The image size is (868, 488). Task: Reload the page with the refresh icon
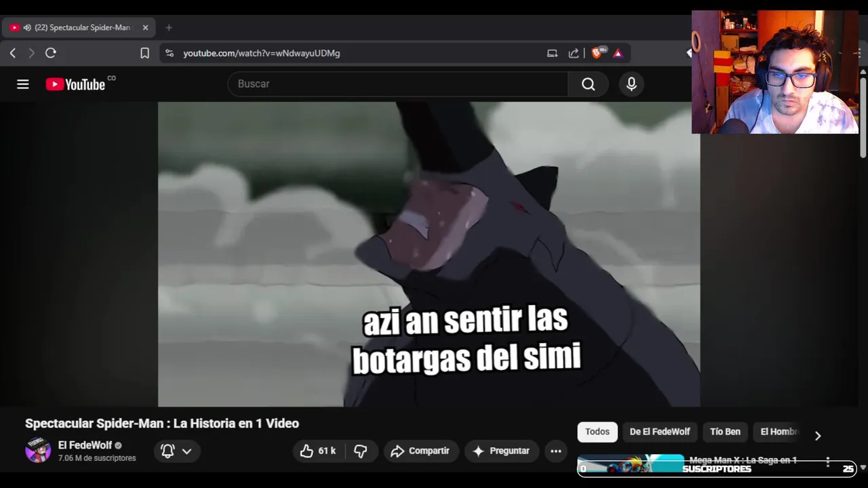51,53
